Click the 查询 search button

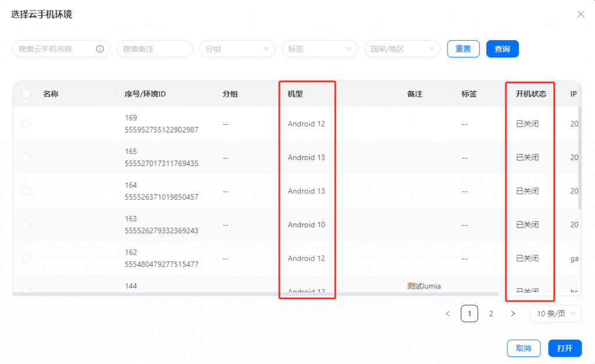tap(502, 49)
